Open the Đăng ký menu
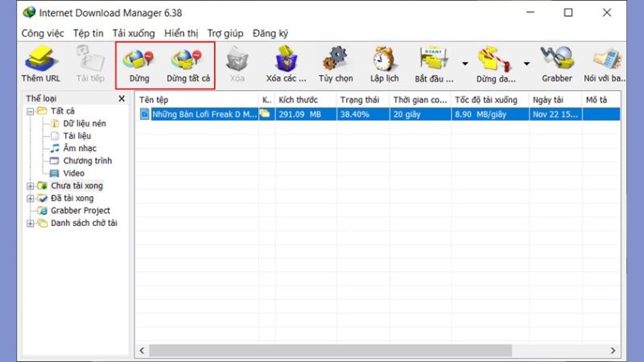 pos(270,33)
